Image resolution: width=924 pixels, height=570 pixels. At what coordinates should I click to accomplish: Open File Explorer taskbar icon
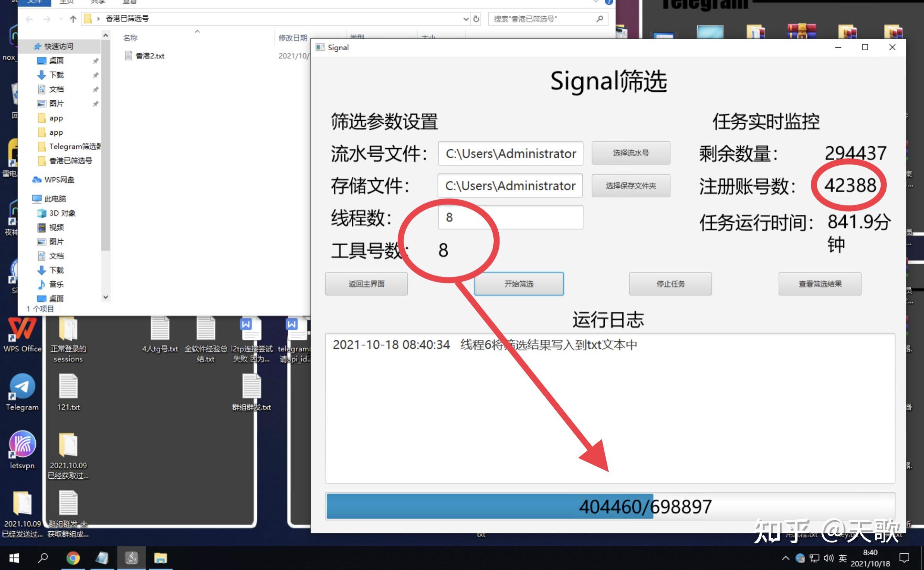[x=160, y=558]
